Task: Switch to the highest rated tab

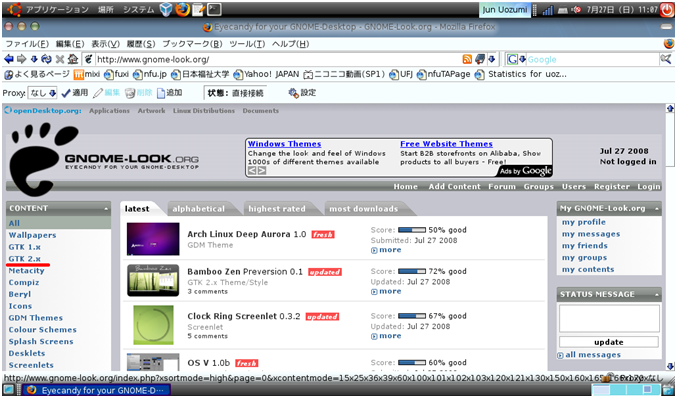Action: click(277, 209)
